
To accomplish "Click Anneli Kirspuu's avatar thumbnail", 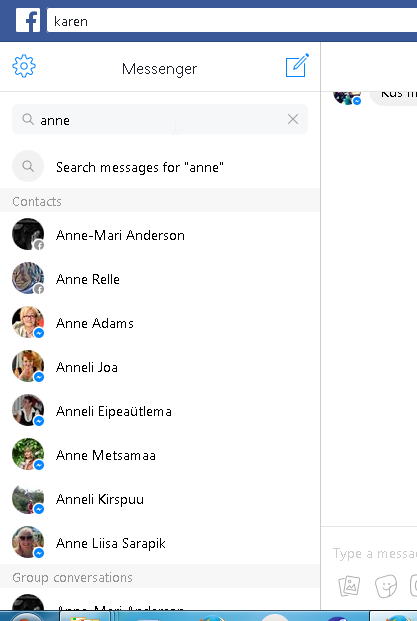I will (x=28, y=498).
